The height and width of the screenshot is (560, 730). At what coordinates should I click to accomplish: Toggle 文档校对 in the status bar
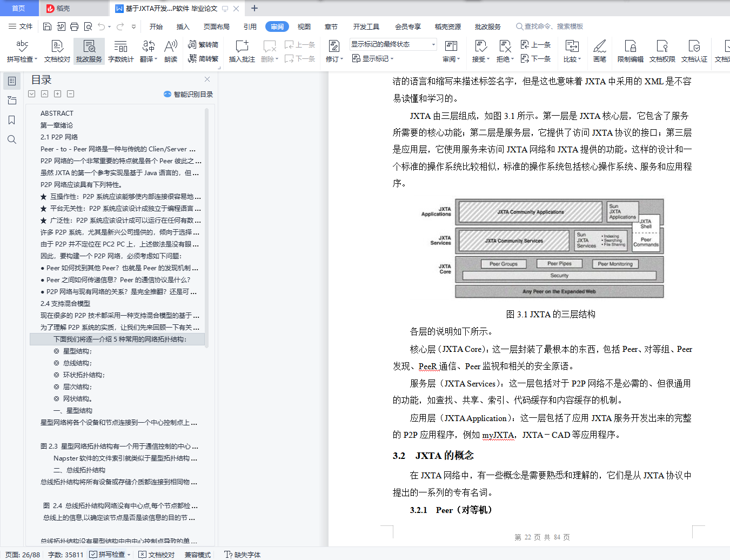157,555
